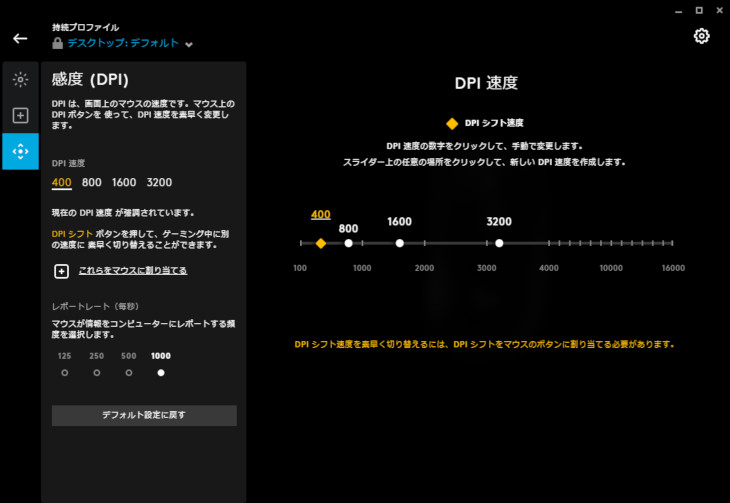
Task: Open the LIGHTSYNC lighting tab
Action: [20, 80]
